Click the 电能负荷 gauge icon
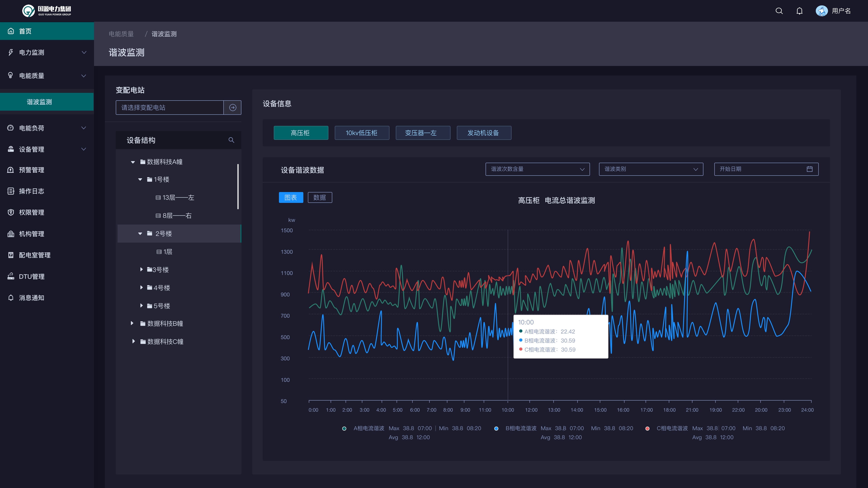This screenshot has width=868, height=488. (11, 128)
